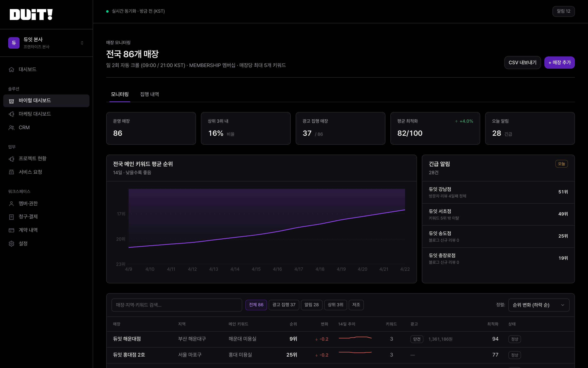Click the 평균 최적화 82/100 card

(435, 129)
